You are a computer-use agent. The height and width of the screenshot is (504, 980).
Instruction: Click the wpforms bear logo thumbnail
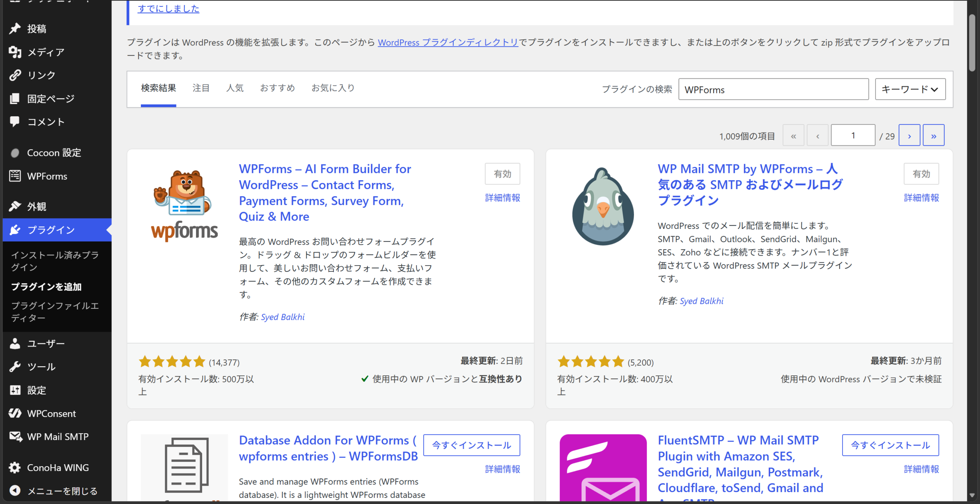[x=185, y=205]
